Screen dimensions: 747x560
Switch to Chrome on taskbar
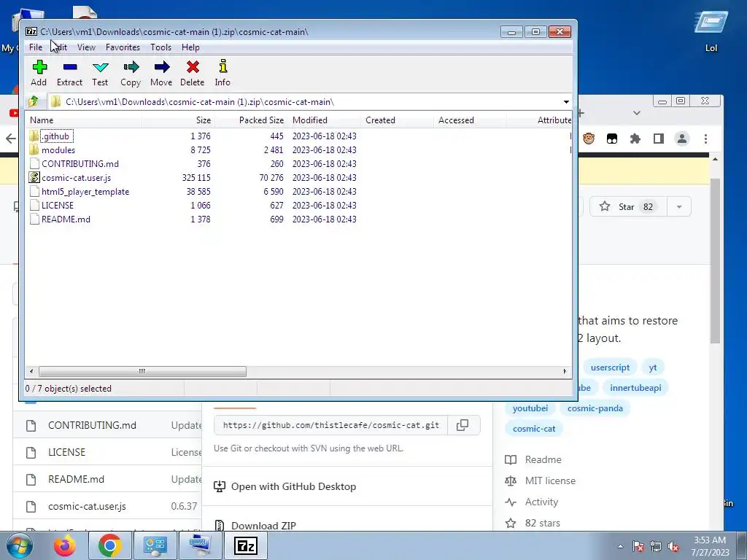pyautogui.click(x=110, y=545)
